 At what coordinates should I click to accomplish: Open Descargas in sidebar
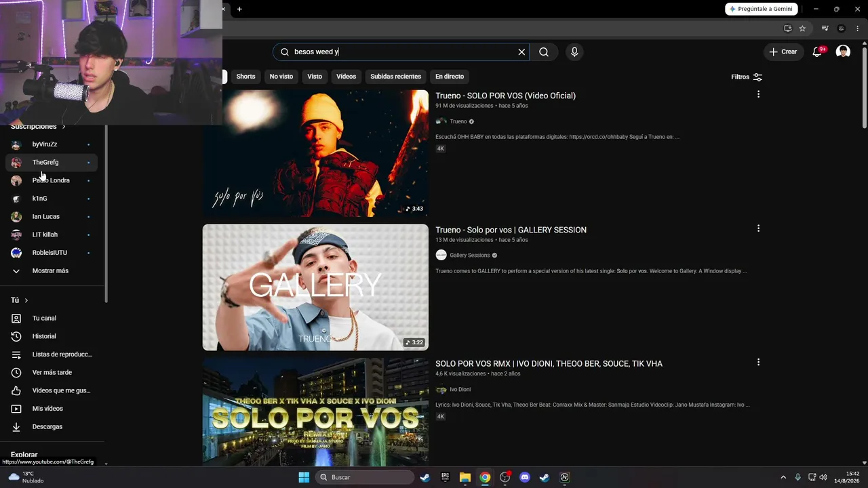point(52,427)
